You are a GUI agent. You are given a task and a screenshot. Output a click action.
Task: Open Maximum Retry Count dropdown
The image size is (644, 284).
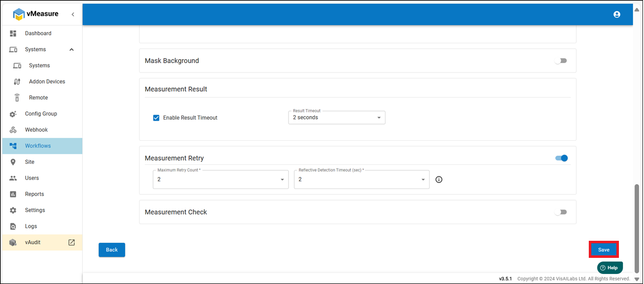click(220, 179)
